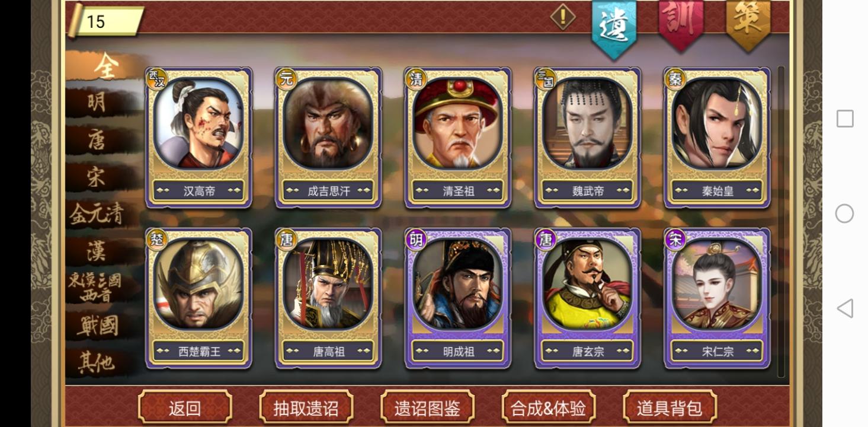Viewport: 868px width, 427px height.
Task: Pick the 宋仁宗 purple card
Action: point(717,298)
